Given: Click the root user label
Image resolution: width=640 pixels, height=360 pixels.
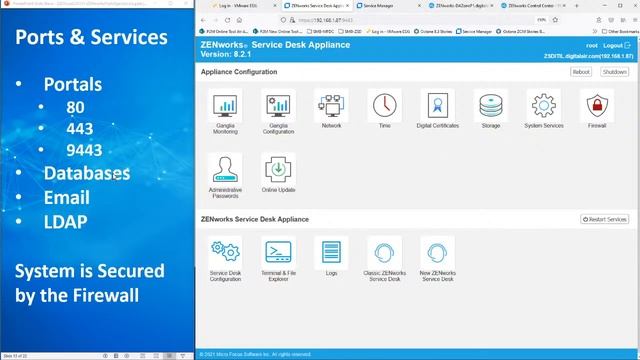Looking at the screenshot, I should [591, 46].
